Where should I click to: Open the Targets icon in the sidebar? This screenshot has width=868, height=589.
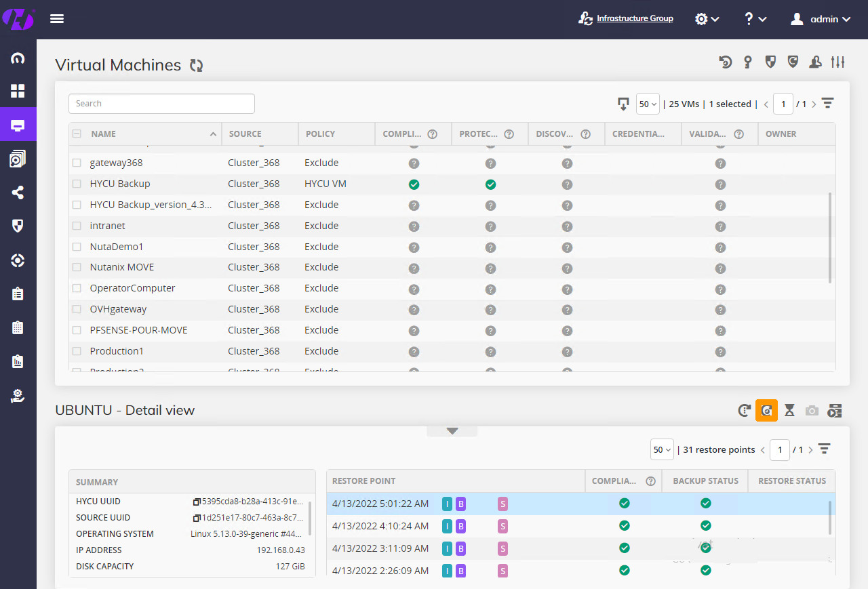click(18, 260)
